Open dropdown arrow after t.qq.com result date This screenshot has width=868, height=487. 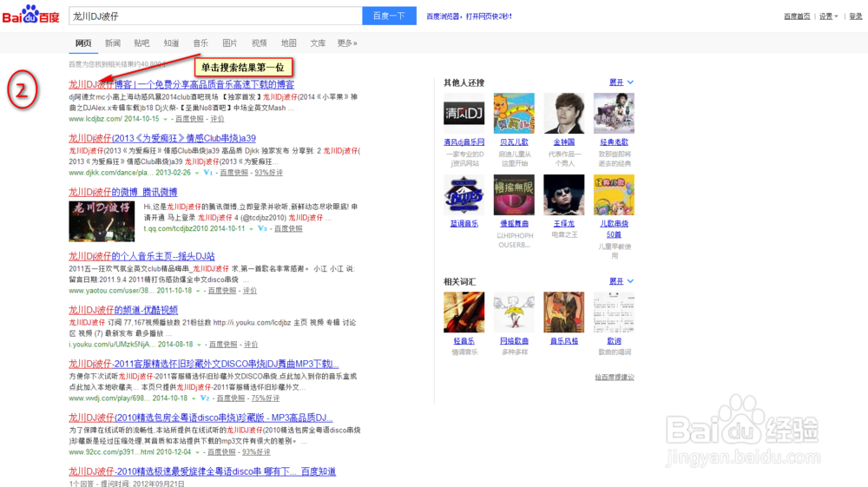pos(251,228)
